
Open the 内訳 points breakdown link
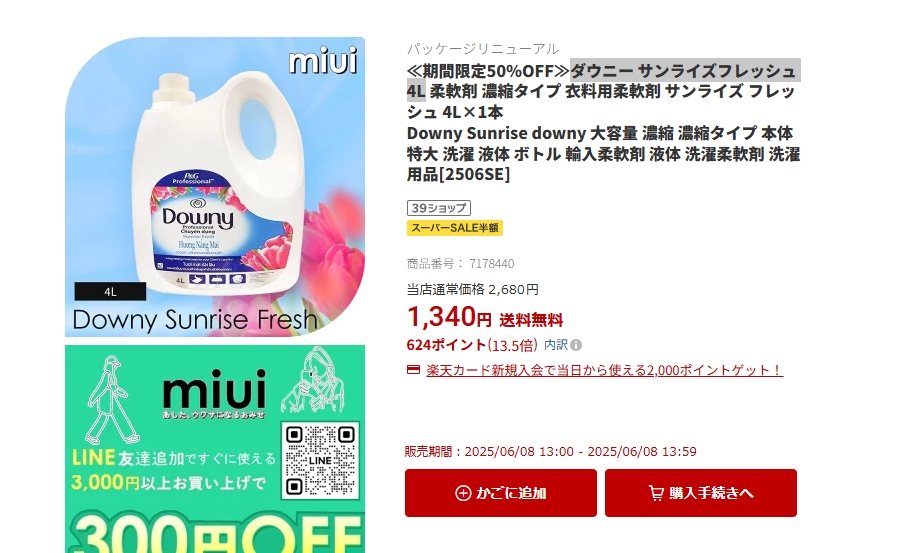point(556,345)
